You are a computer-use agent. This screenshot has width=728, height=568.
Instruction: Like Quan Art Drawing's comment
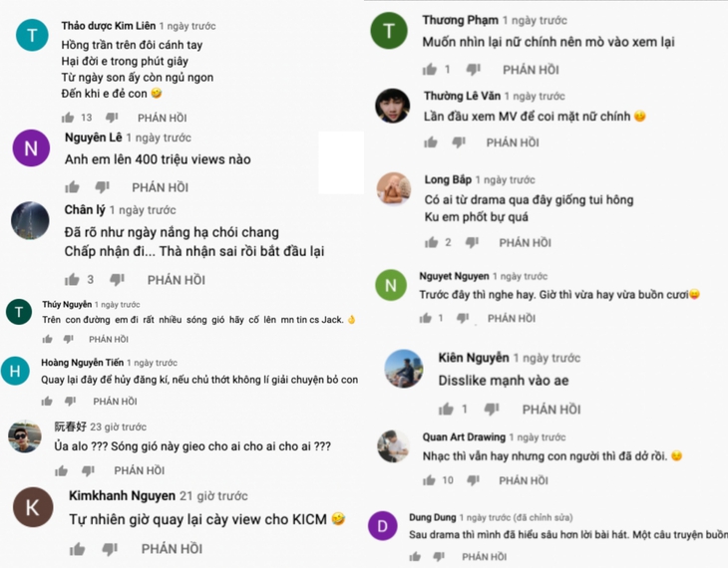coord(430,480)
